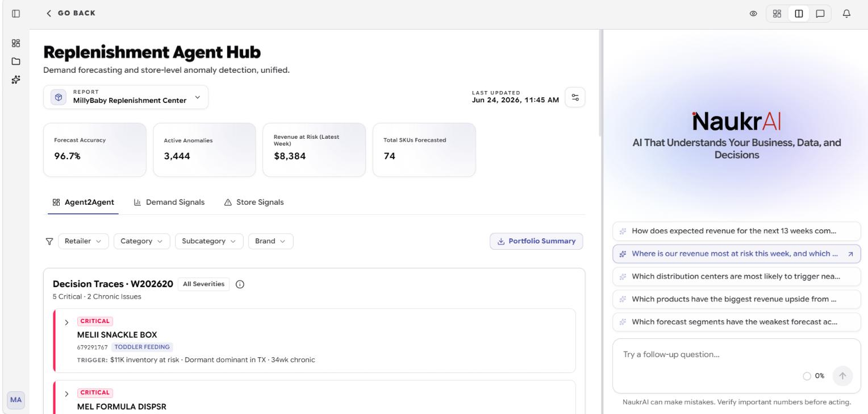
Task: Select the Forecast Accuracy card
Action: click(x=94, y=150)
